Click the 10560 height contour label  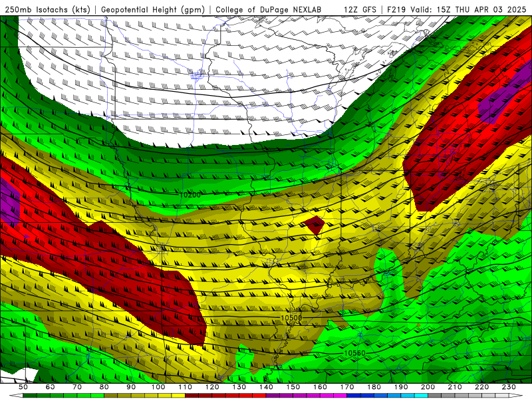click(355, 353)
